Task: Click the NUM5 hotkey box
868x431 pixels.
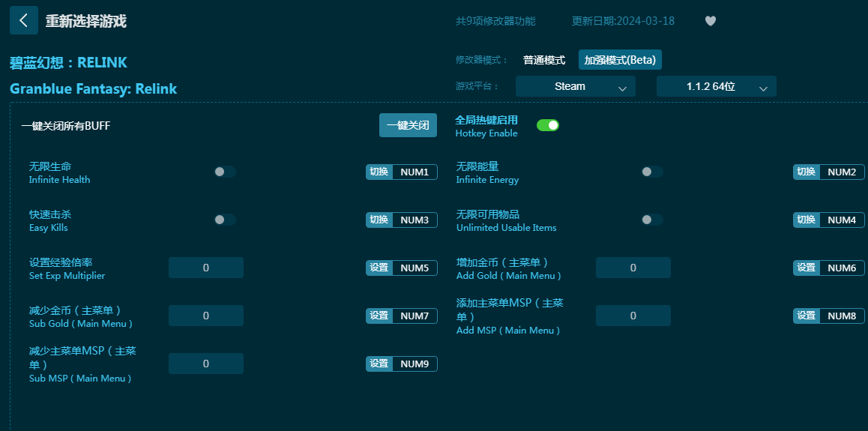Action: pos(415,268)
